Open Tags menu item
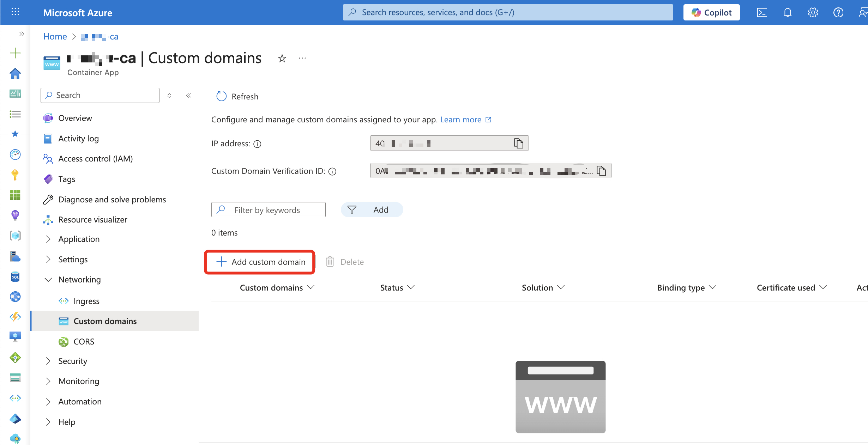 click(67, 179)
